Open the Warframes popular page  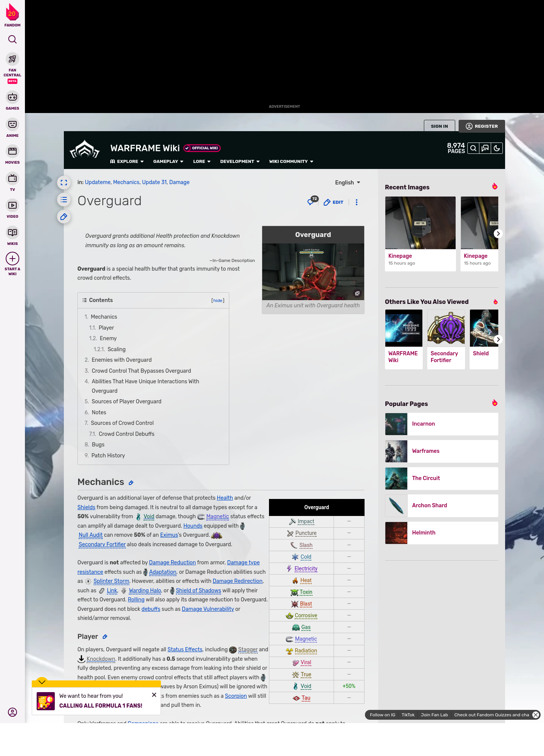pyautogui.click(x=441, y=451)
